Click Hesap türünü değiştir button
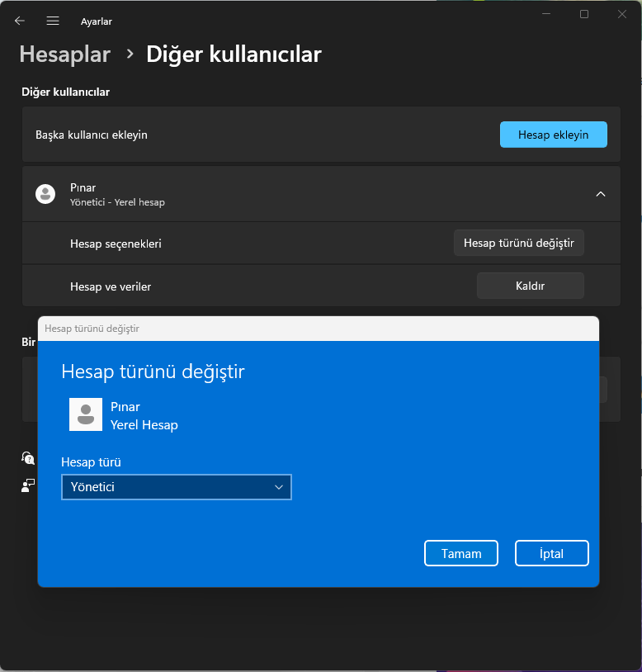 coord(519,243)
